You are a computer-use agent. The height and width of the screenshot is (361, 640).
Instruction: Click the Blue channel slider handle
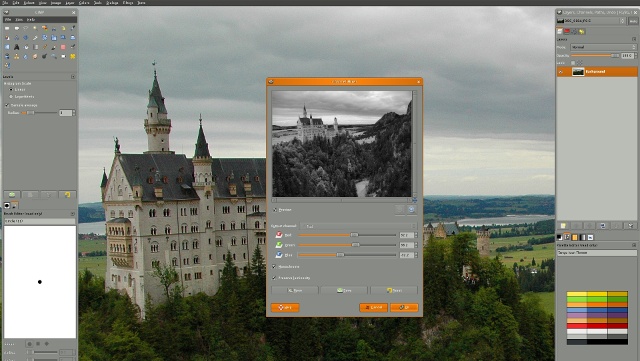tap(340, 255)
